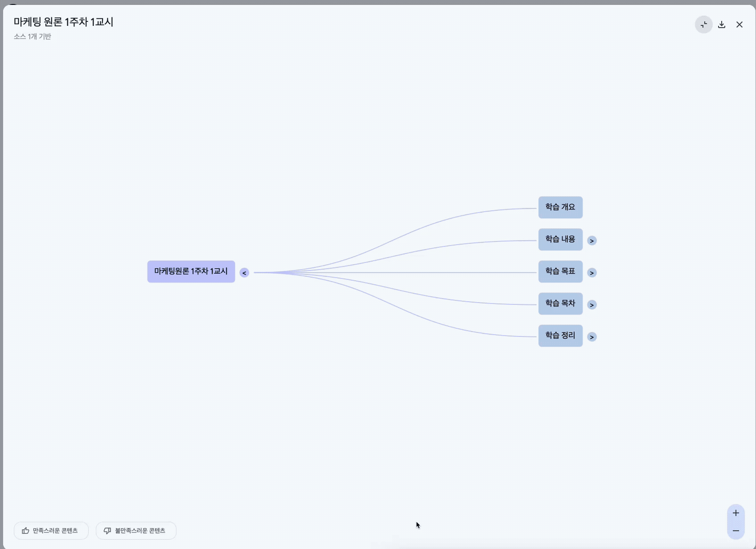Select the root 마케팅원론 1주차 1교시 node

191,271
